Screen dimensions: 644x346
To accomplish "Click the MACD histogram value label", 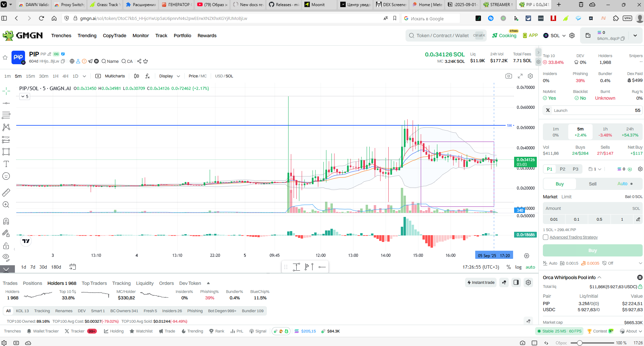I will [x=526, y=234].
